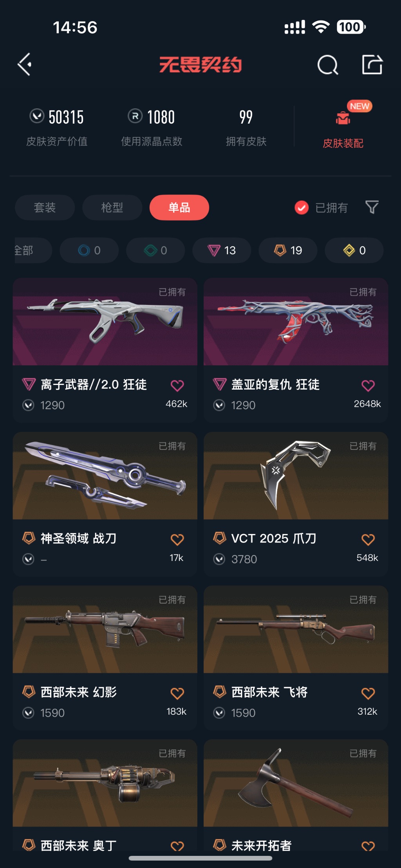401x868 pixels.
Task: Open 西部未来 幻影 skin thumbnail
Action: (105, 629)
